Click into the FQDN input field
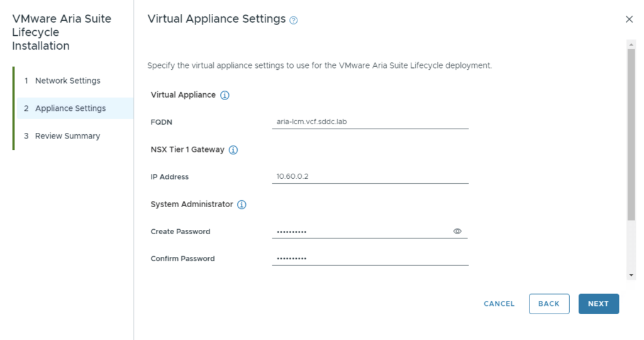The image size is (644, 340). click(370, 122)
